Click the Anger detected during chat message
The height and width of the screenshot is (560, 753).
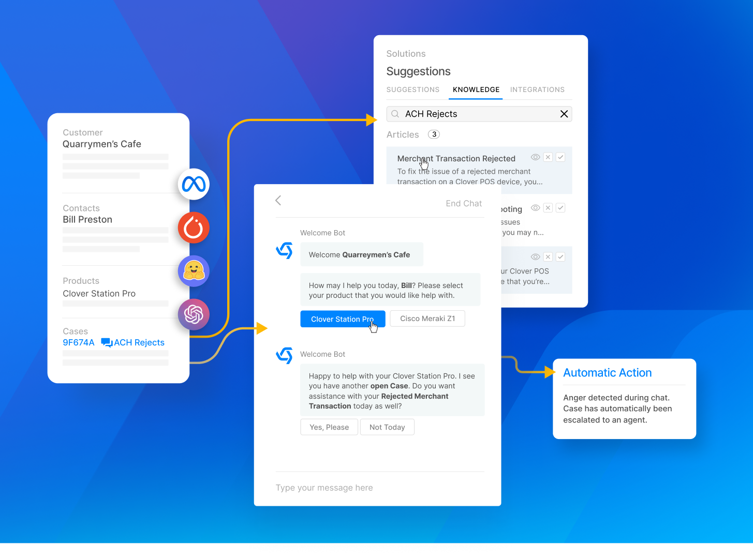(x=618, y=409)
